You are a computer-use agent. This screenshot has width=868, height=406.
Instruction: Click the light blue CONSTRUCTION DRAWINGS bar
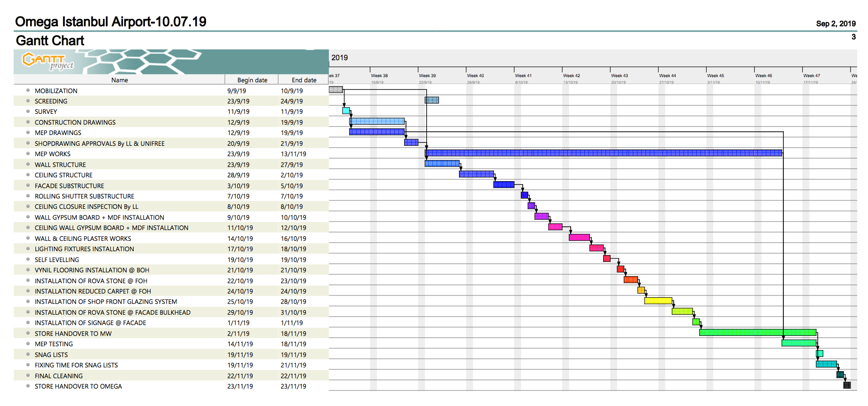[x=377, y=121]
